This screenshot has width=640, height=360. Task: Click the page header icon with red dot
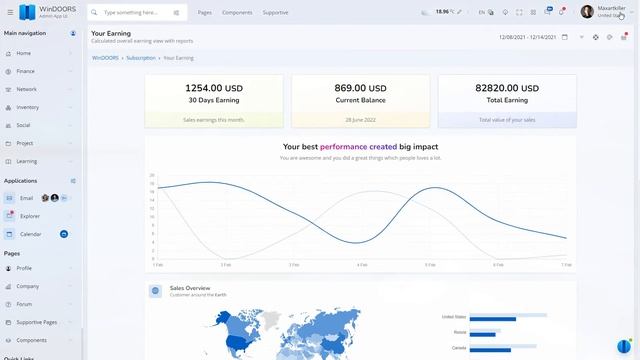pos(624,37)
